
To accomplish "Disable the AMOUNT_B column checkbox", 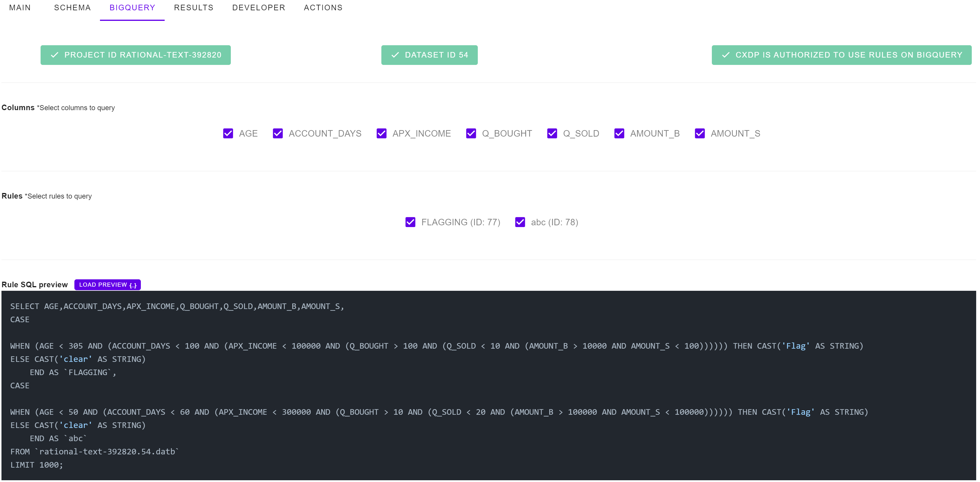I will coord(619,133).
